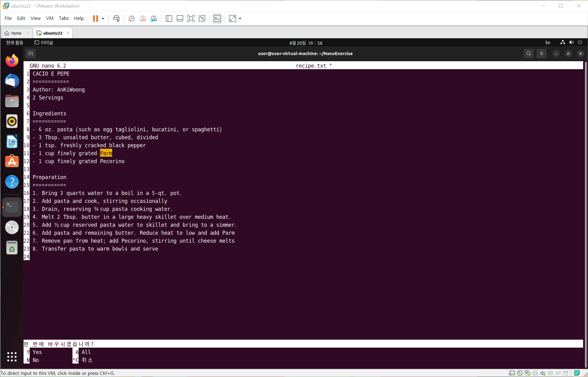Open the VMware console view icon
This screenshot has height=377, width=588.
tap(217, 19)
